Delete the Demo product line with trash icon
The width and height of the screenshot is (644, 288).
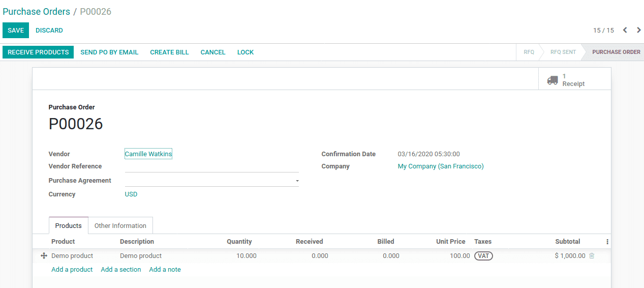[x=592, y=256]
